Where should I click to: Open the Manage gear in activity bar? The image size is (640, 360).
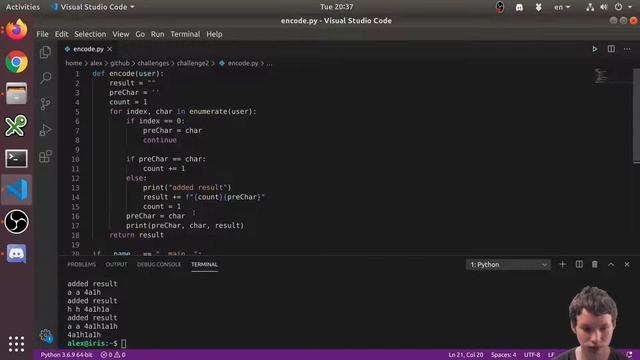[46, 336]
